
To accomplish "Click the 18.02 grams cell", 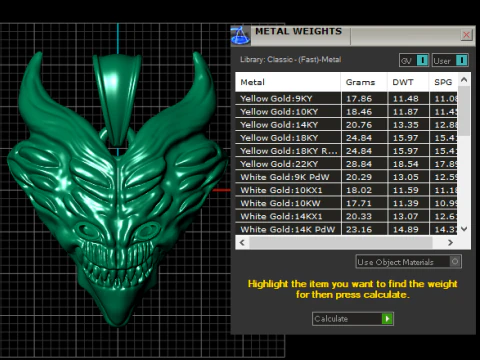I will (x=364, y=190).
